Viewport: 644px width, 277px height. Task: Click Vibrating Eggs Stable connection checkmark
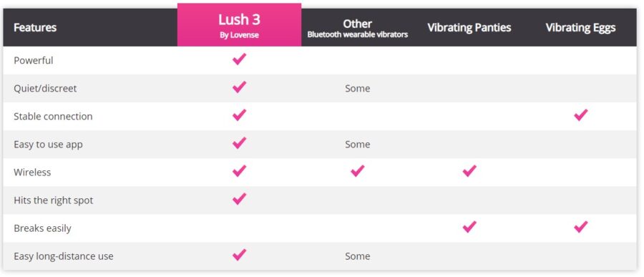click(x=581, y=115)
